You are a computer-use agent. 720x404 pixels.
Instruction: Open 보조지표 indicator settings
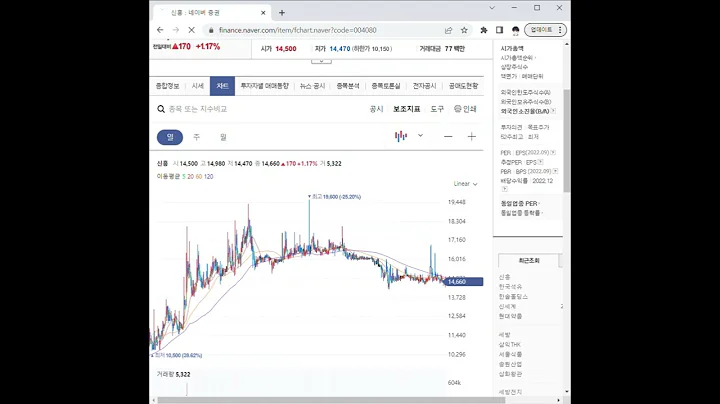(406, 109)
